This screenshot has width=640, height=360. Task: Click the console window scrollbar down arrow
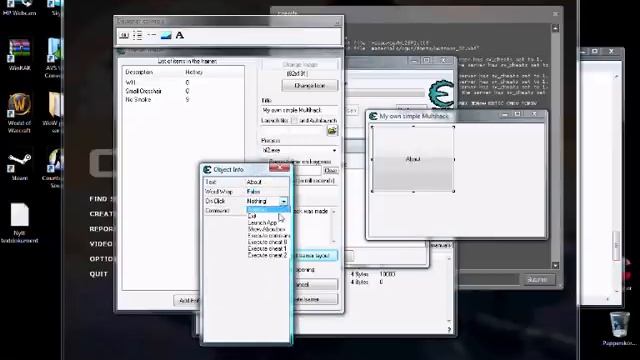pyautogui.click(x=555, y=265)
